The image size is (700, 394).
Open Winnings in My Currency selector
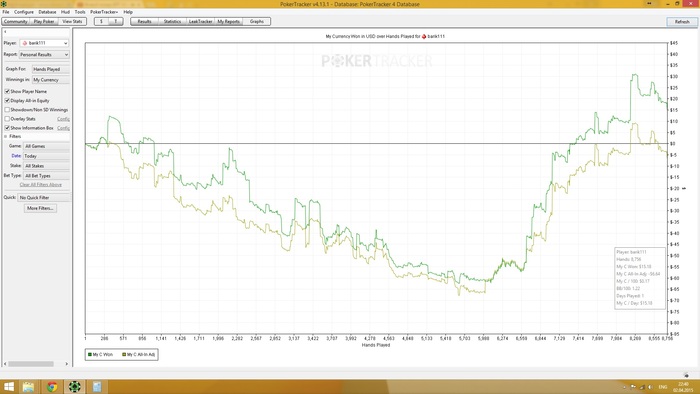(x=51, y=79)
